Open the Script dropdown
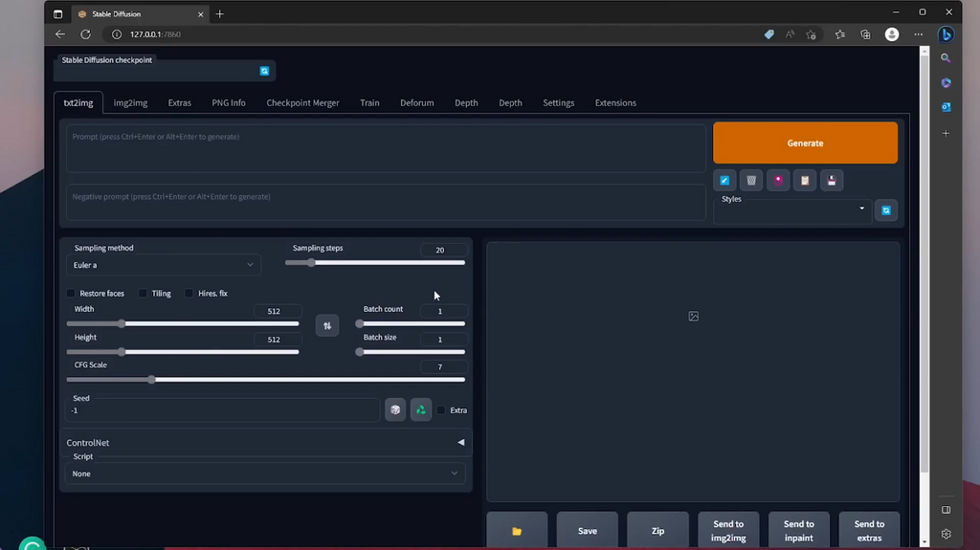This screenshot has height=550, width=980. pos(264,473)
